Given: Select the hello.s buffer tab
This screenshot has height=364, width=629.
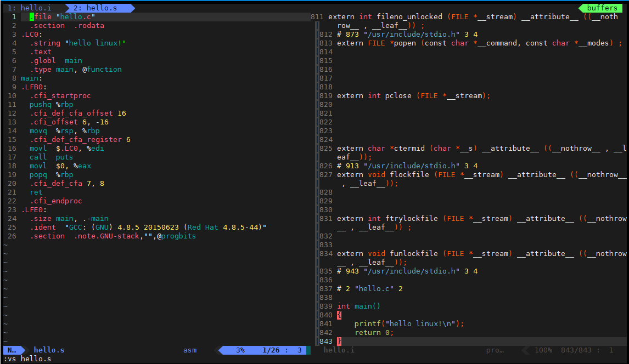Looking at the screenshot, I should click(x=94, y=8).
